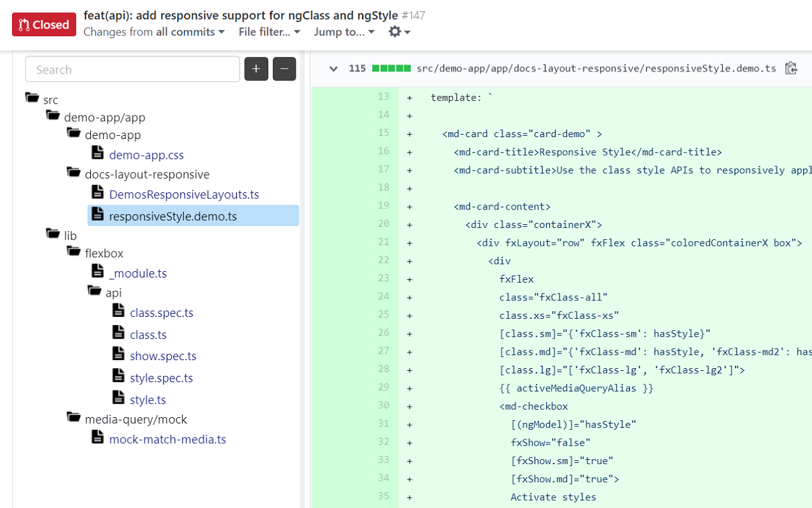Click the pull request number #147
Image resolution: width=812 pixels, height=508 pixels.
[x=414, y=15]
